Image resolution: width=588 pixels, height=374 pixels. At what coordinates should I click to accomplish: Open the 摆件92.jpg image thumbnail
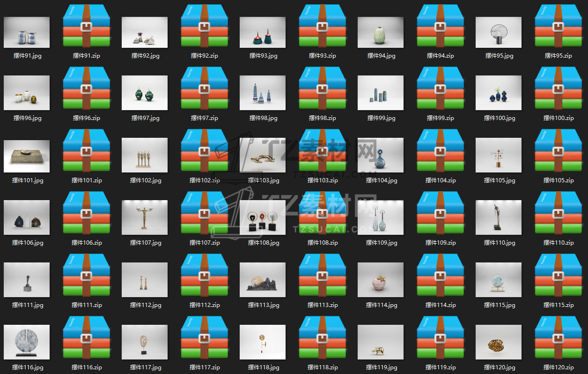pyautogui.click(x=145, y=32)
